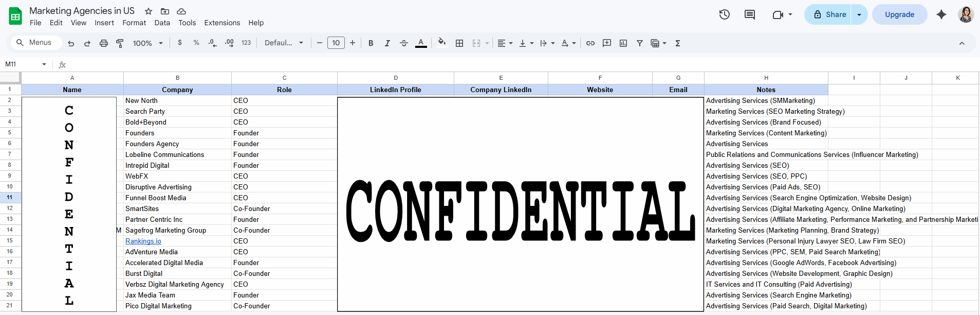Select the Notes header cell
980x315 pixels.
(766, 90)
